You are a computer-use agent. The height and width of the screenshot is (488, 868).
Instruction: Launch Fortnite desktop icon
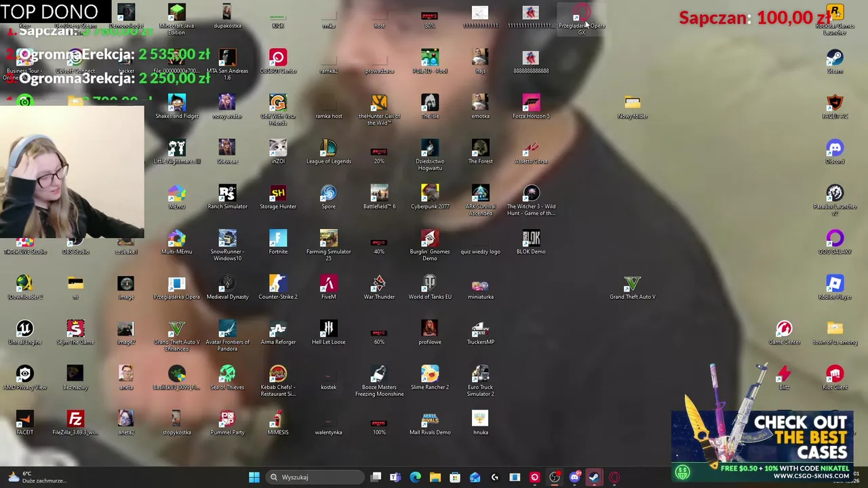(x=278, y=243)
